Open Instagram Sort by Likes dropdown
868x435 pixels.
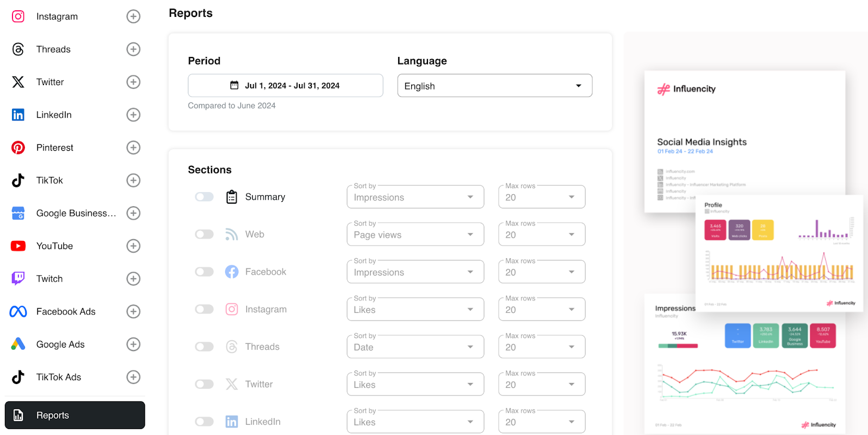tap(416, 309)
